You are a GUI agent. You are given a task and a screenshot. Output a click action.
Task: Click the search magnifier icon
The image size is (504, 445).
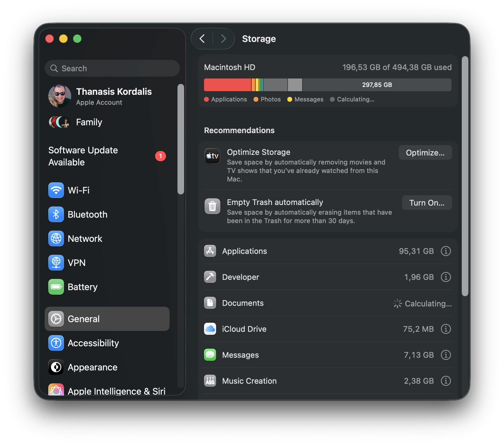pos(54,68)
